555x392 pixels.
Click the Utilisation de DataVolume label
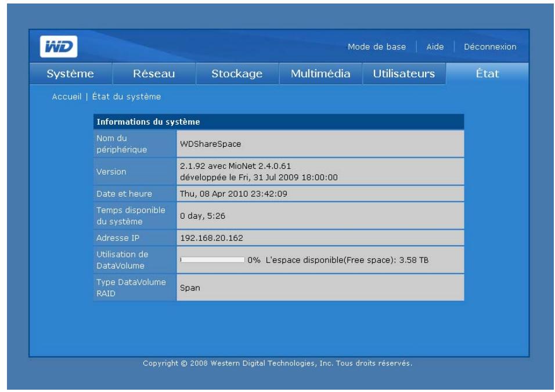click(122, 260)
